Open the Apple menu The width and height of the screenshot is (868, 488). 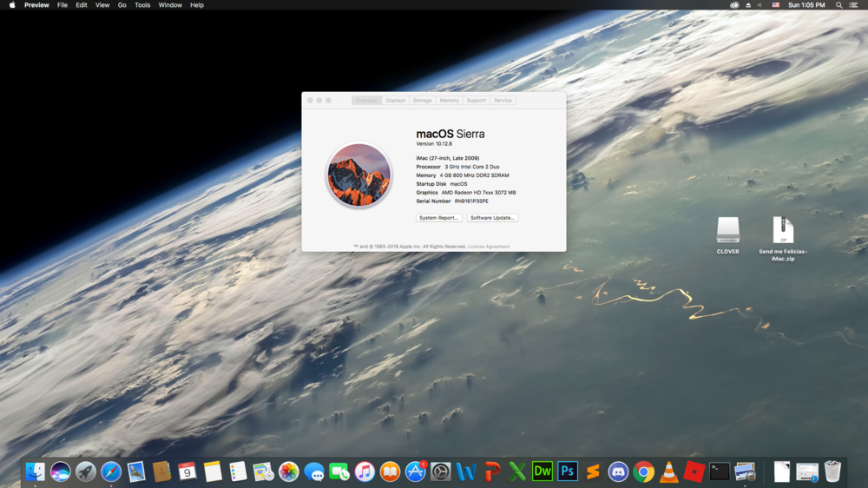tap(12, 5)
